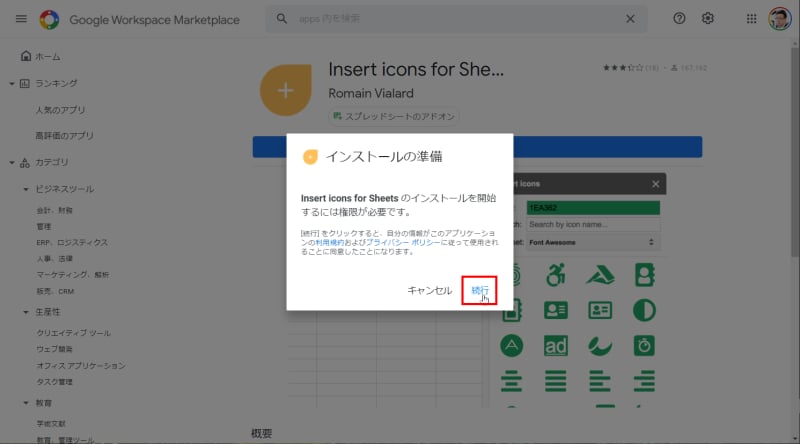The height and width of the screenshot is (444, 800).
Task: Click キャンセル in the dialog
Action: (430, 290)
